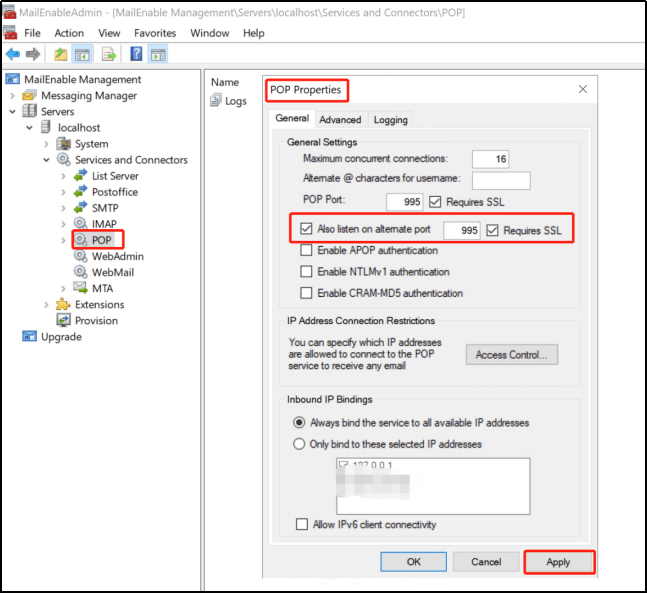
Task: Toggle the Show/Hide Console Tree icon
Action: [x=82, y=54]
